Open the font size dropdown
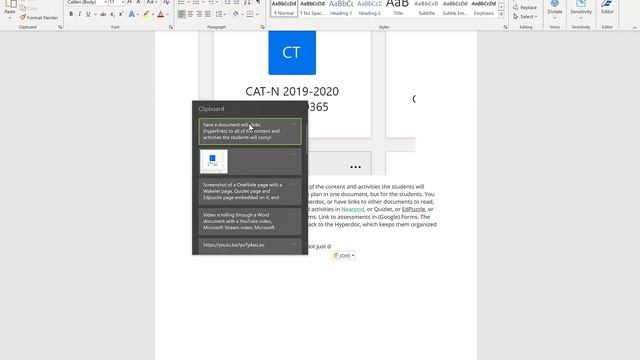640x360 pixels. point(122,2)
